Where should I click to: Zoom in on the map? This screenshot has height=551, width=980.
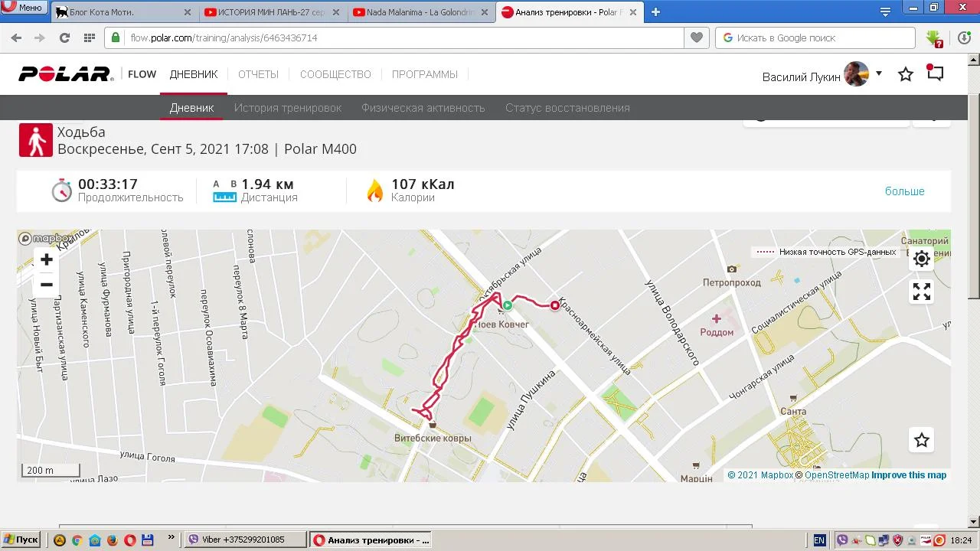click(x=46, y=259)
